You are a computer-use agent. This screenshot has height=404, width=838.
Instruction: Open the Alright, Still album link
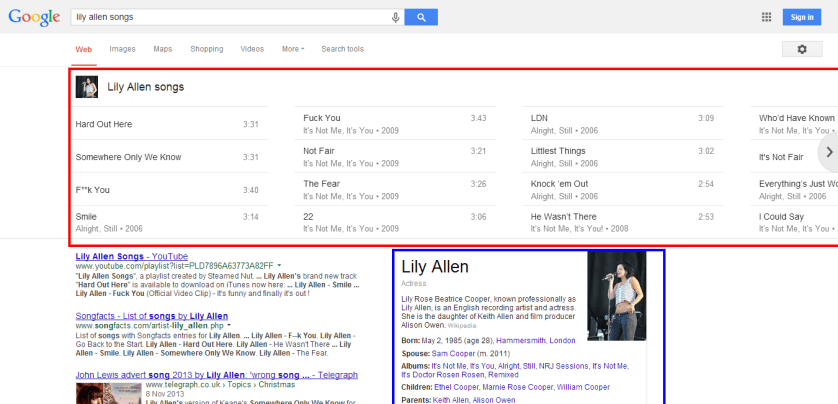coord(515,366)
